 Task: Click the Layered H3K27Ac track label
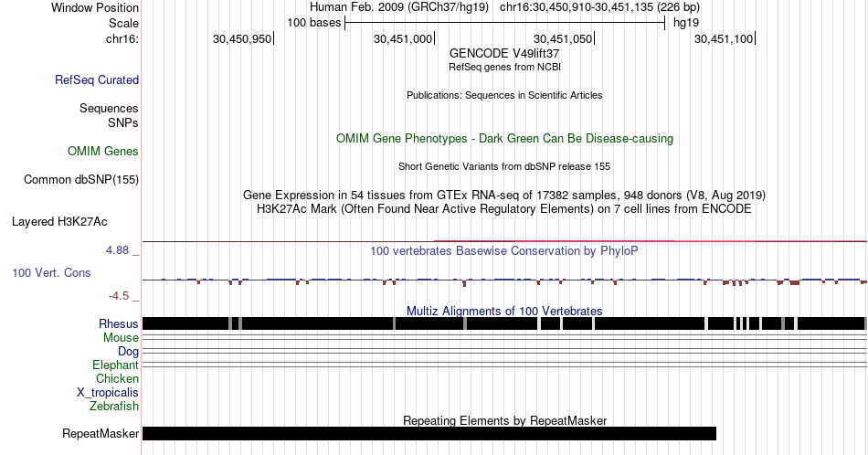tap(59, 221)
